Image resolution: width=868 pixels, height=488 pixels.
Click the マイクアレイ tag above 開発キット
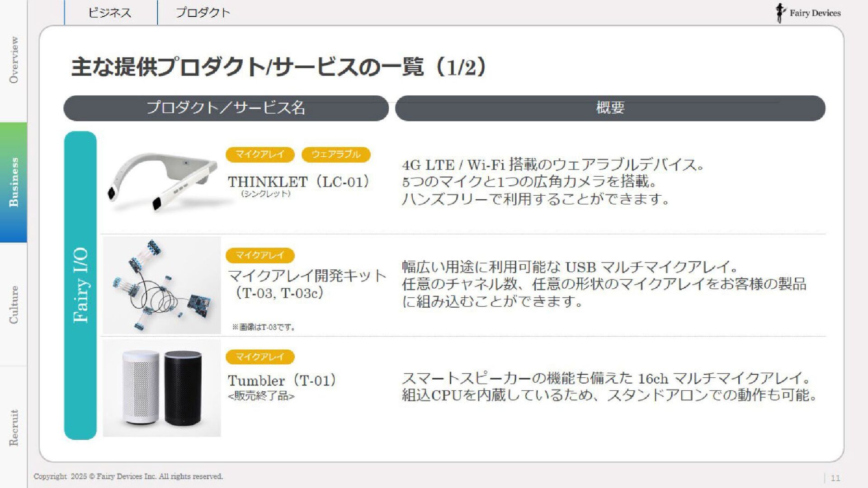[260, 255]
